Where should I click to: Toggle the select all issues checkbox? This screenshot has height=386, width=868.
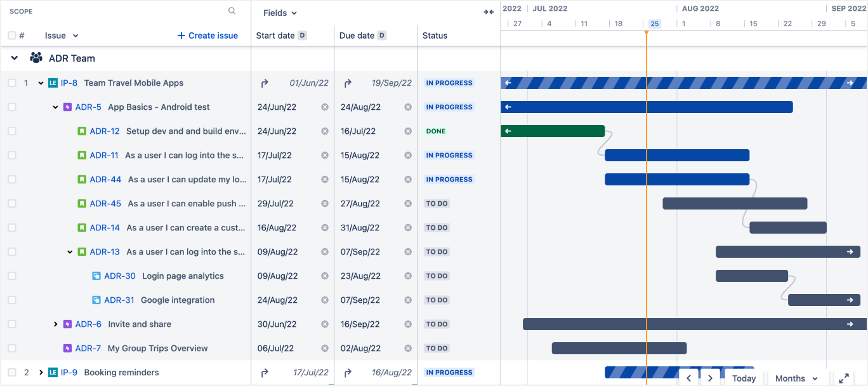tap(12, 36)
